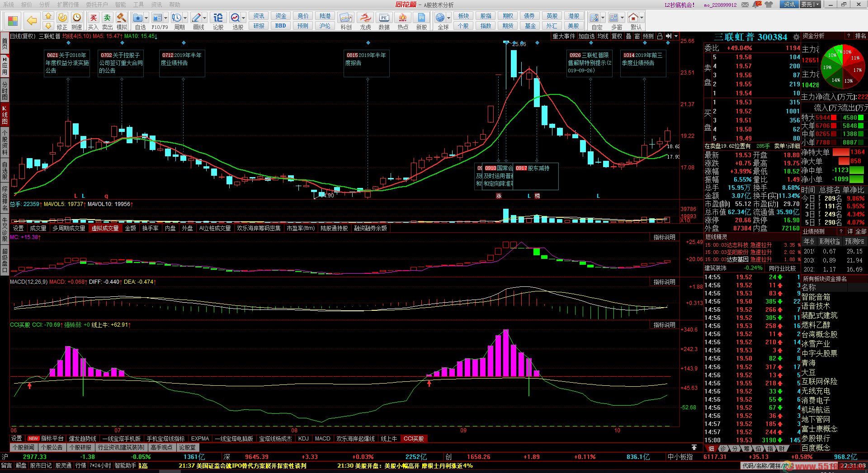868x473 pixels.
Task: Open the 扩展行情 menu
Action: point(68,5)
